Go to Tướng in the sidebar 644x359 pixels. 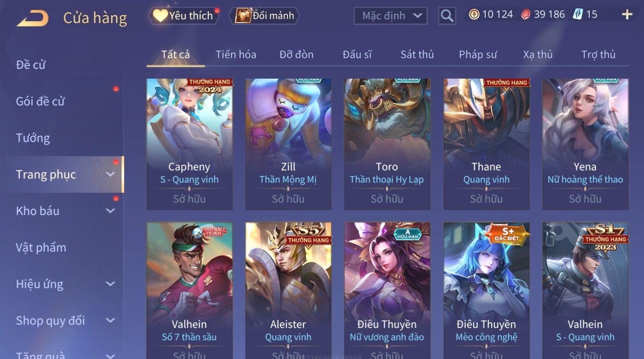pos(33,138)
